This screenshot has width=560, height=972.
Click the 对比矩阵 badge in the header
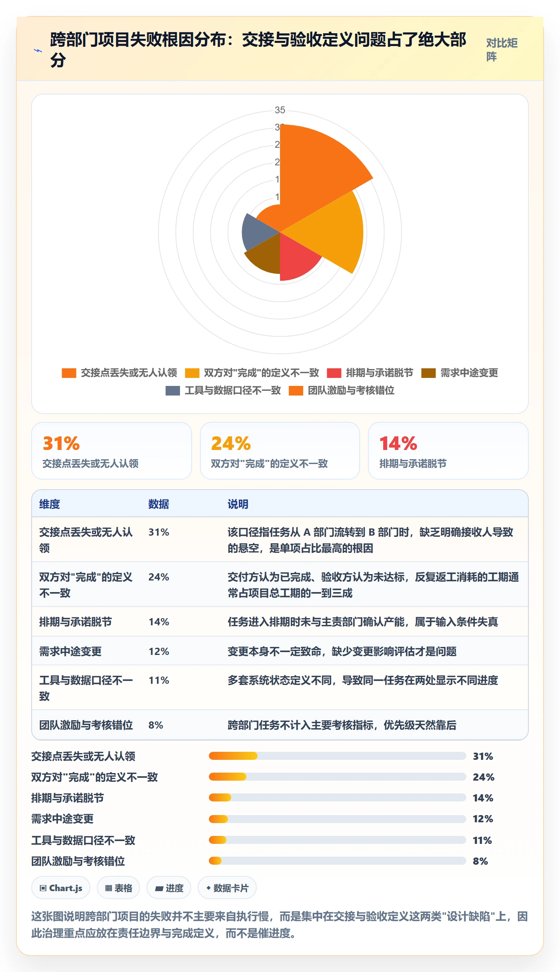click(502, 50)
